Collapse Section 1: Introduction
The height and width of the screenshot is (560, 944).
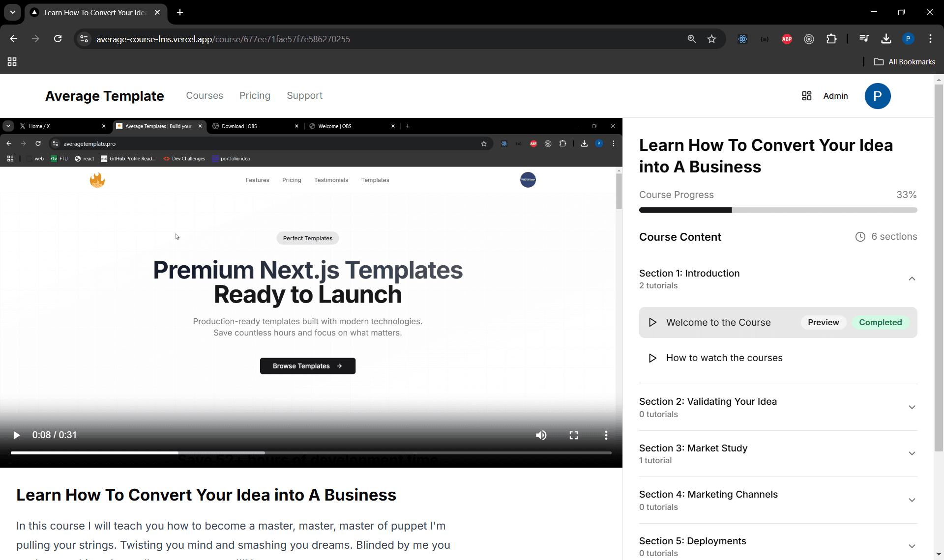click(x=778, y=279)
